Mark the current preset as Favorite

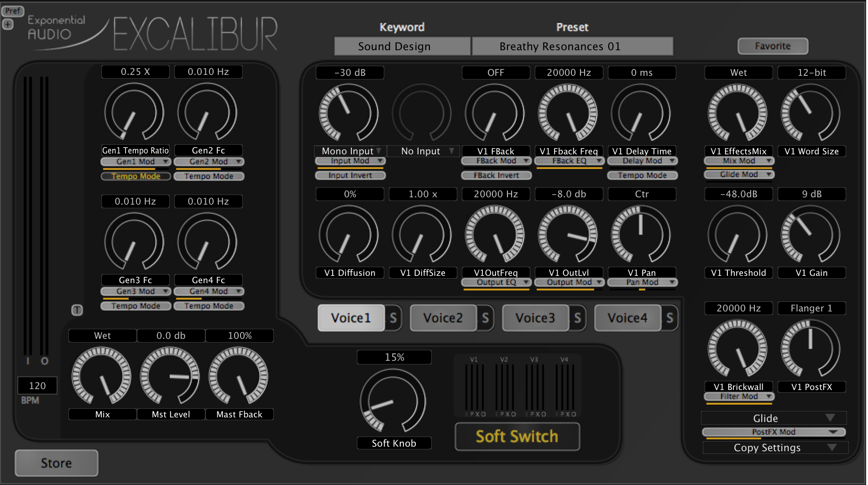click(772, 46)
